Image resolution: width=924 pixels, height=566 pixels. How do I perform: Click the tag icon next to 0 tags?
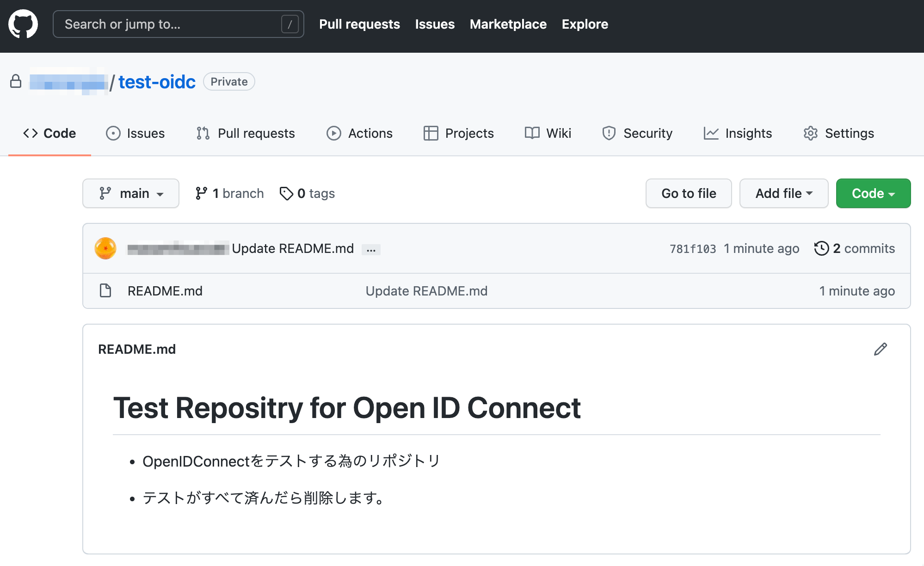[x=286, y=193]
